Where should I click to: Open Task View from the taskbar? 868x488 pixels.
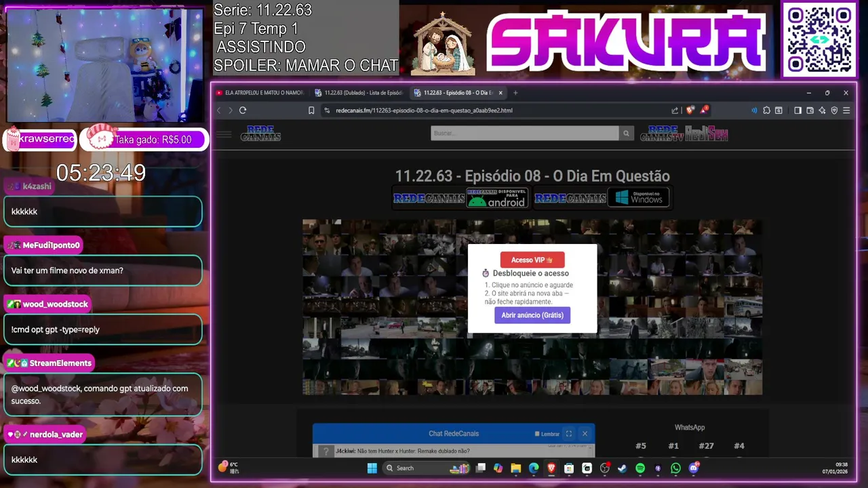click(x=481, y=468)
